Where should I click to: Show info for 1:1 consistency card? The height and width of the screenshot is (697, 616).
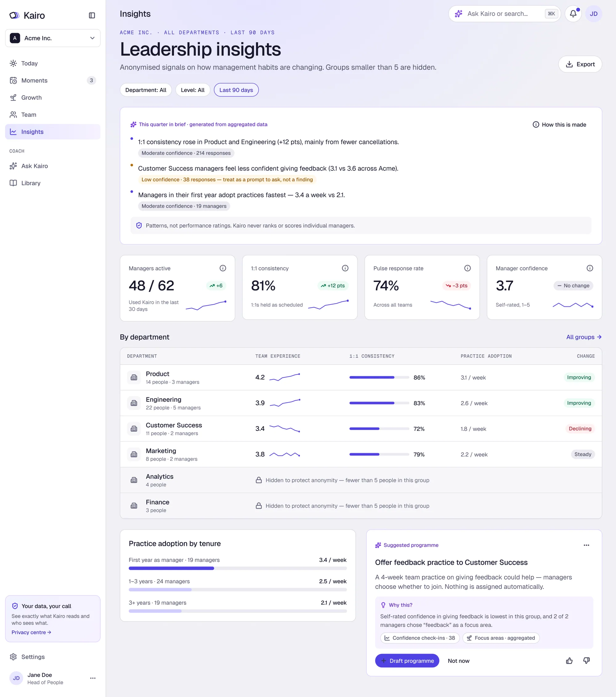[x=345, y=268]
